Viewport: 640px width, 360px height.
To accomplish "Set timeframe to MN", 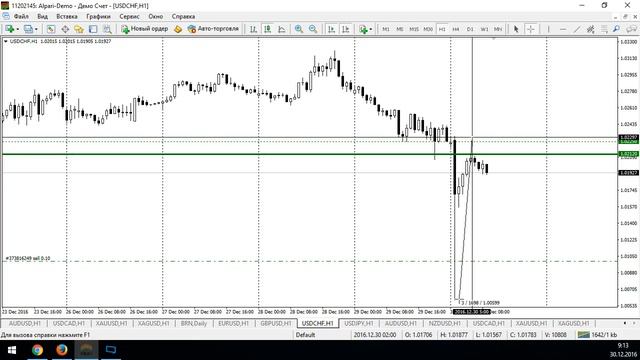I will [x=498, y=29].
